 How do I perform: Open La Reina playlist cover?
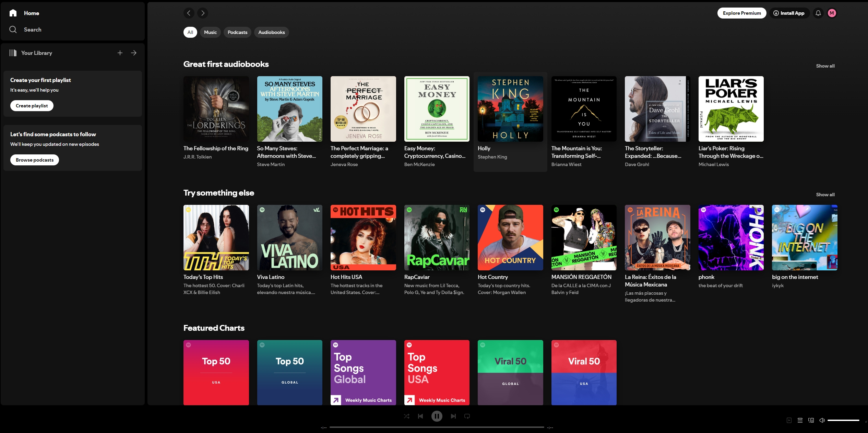pyautogui.click(x=657, y=237)
